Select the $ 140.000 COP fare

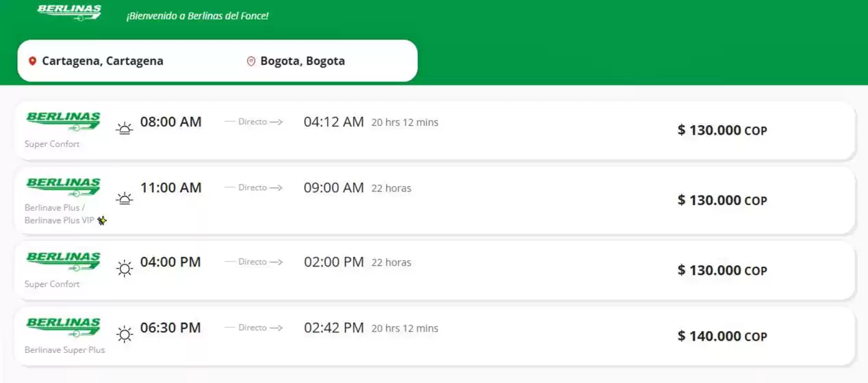point(722,336)
